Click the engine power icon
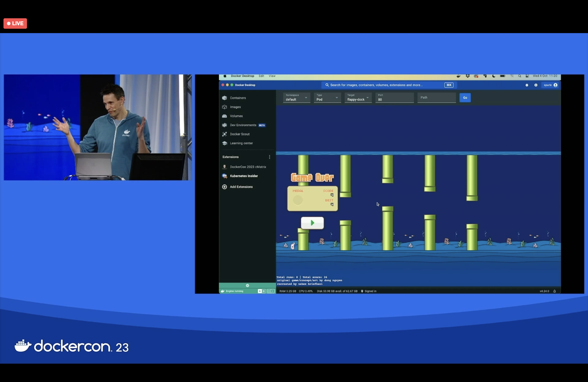The width and height of the screenshot is (588, 382). tap(269, 291)
